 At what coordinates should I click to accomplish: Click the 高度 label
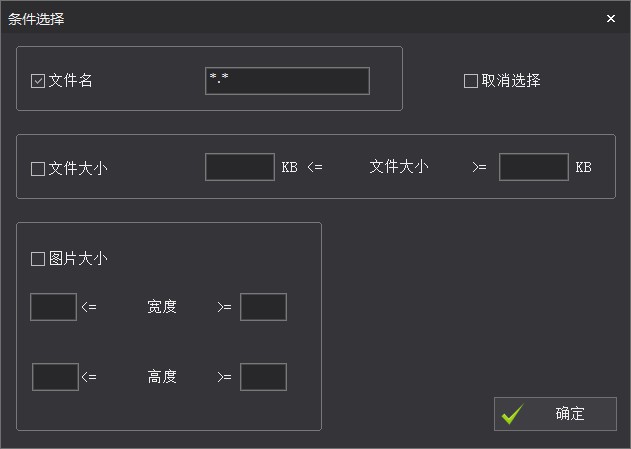tap(162, 377)
